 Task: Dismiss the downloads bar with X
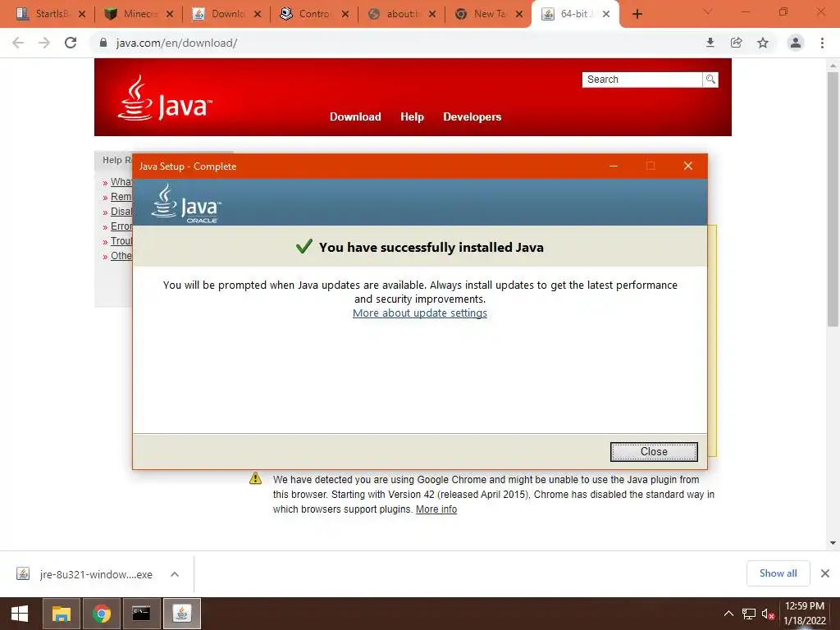pos(825,573)
